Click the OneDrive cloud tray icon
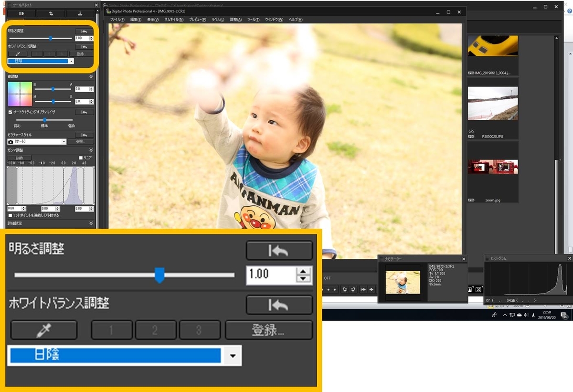Viewport: 573px width, 392px height. (x=519, y=315)
